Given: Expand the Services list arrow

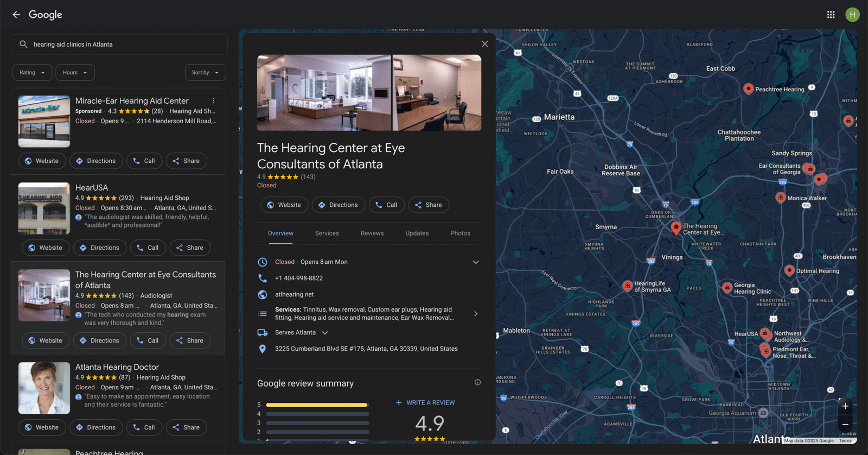Looking at the screenshot, I should 476,314.
